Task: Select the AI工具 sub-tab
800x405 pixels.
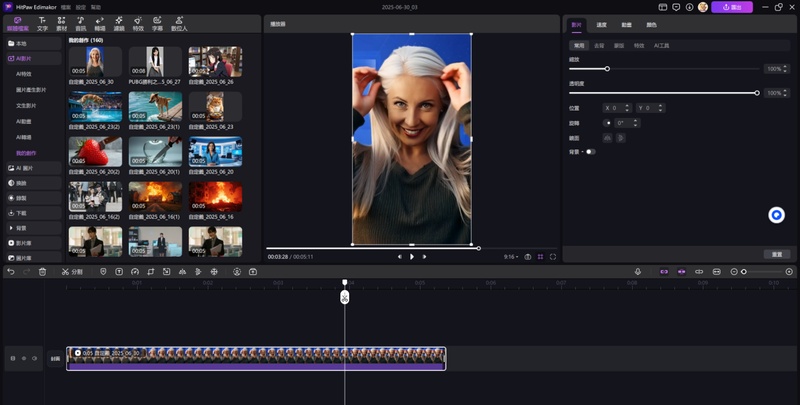Action: [x=662, y=46]
